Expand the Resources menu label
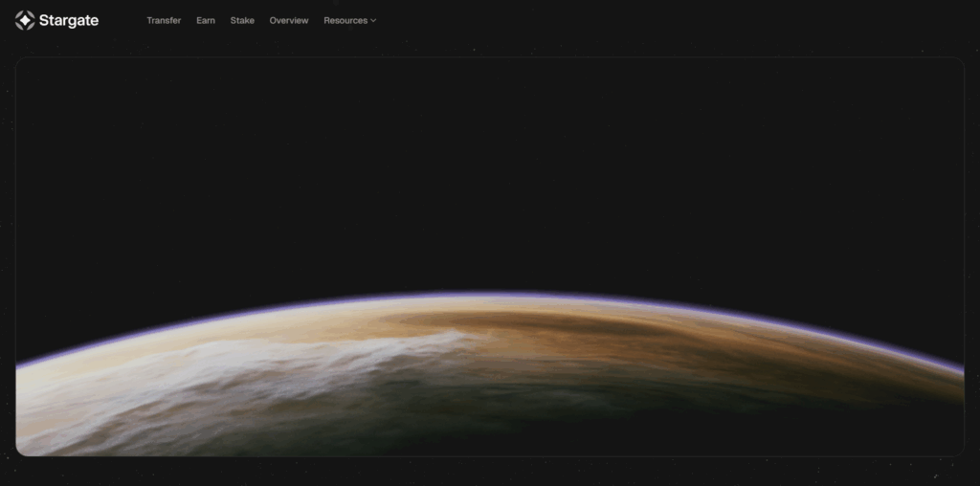Image resolution: width=980 pixels, height=486 pixels. (x=345, y=20)
